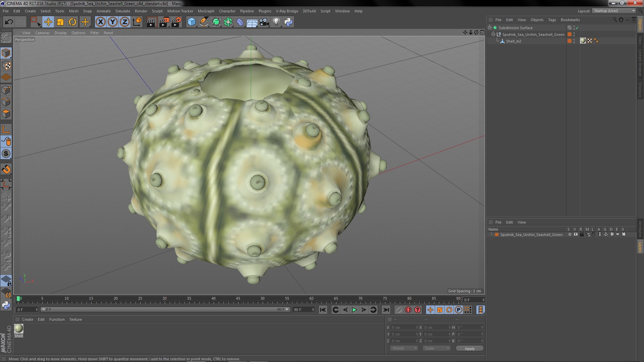Open the Array modeling objects icon
644x362 pixels.
point(228,22)
